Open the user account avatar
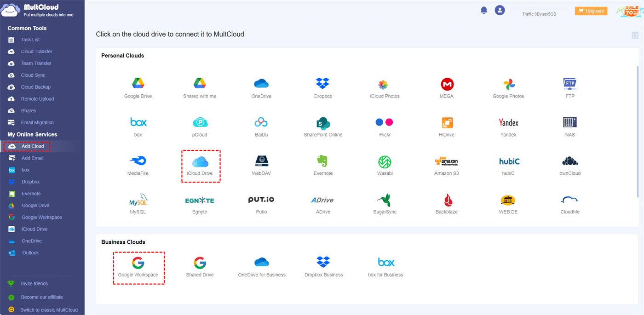 (500, 10)
